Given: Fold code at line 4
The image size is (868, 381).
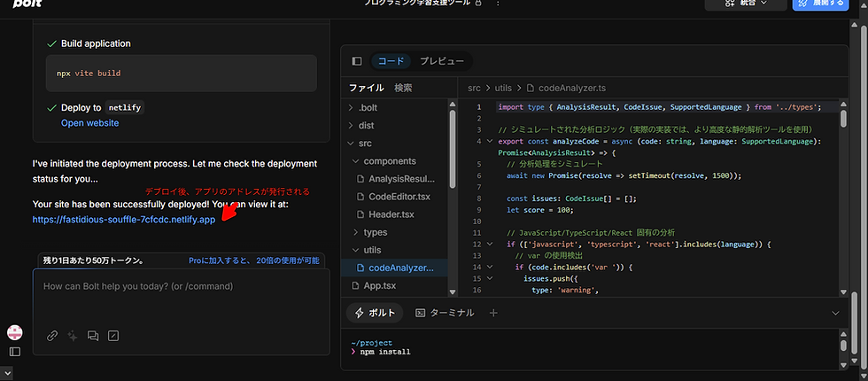Looking at the screenshot, I should click(489, 141).
